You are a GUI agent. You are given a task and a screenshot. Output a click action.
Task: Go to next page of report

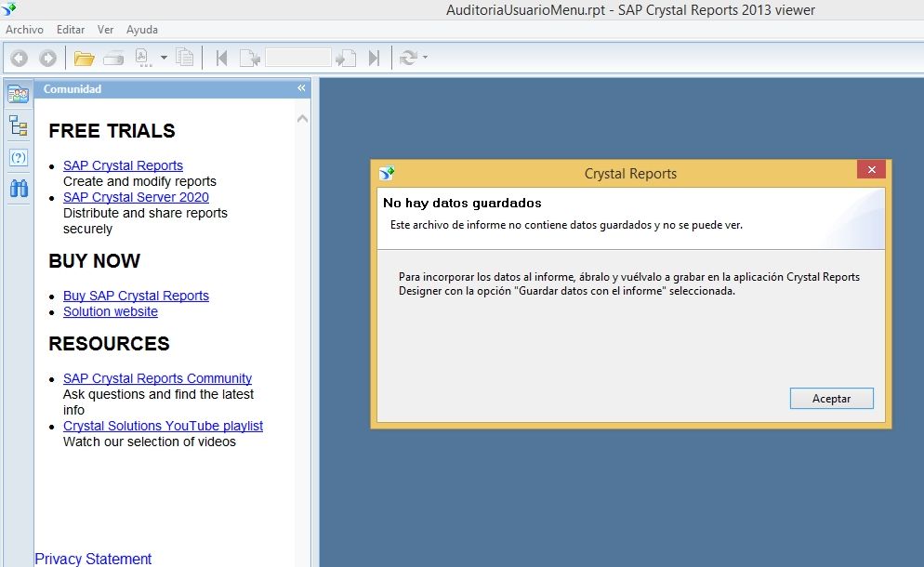(x=346, y=58)
